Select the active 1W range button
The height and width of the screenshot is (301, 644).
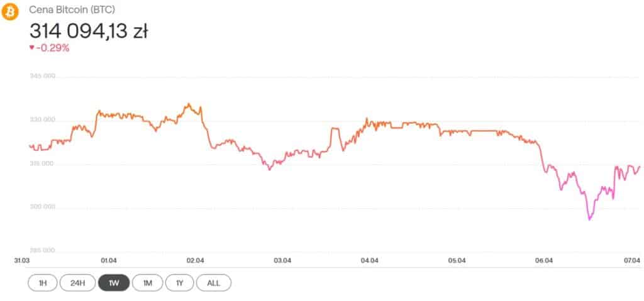click(x=114, y=283)
